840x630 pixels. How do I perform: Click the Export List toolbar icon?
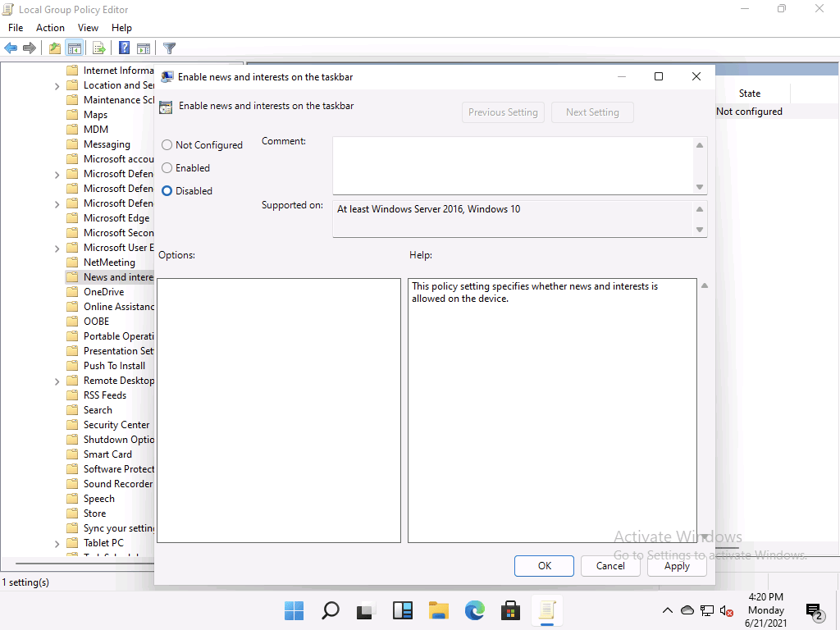[98, 48]
